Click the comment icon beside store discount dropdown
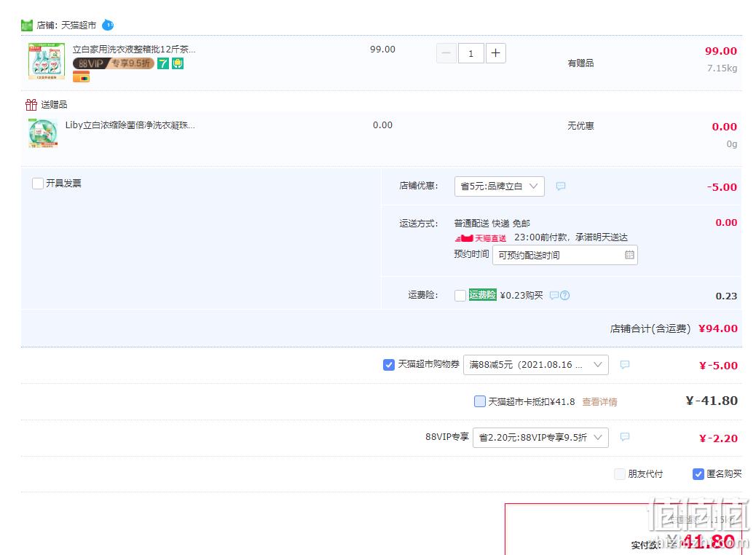The image size is (756, 555). [560, 186]
